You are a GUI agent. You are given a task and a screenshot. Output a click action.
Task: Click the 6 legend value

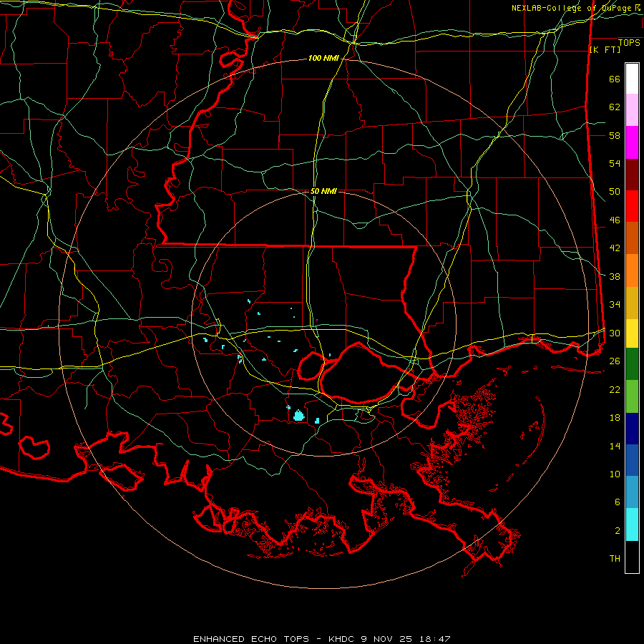click(x=618, y=502)
